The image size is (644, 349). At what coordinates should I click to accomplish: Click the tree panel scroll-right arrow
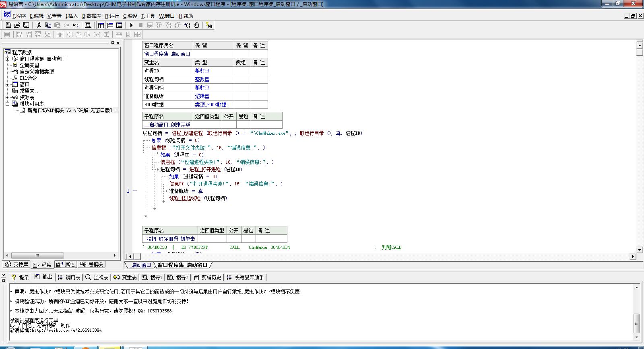[x=115, y=255]
